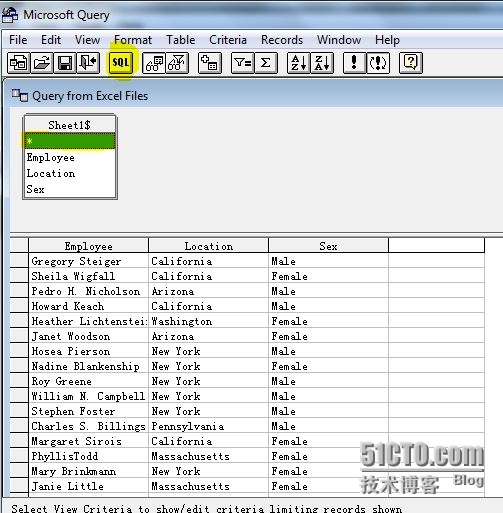
Task: Click the Heather Lichtenstein employee cell
Action: pyautogui.click(x=89, y=321)
